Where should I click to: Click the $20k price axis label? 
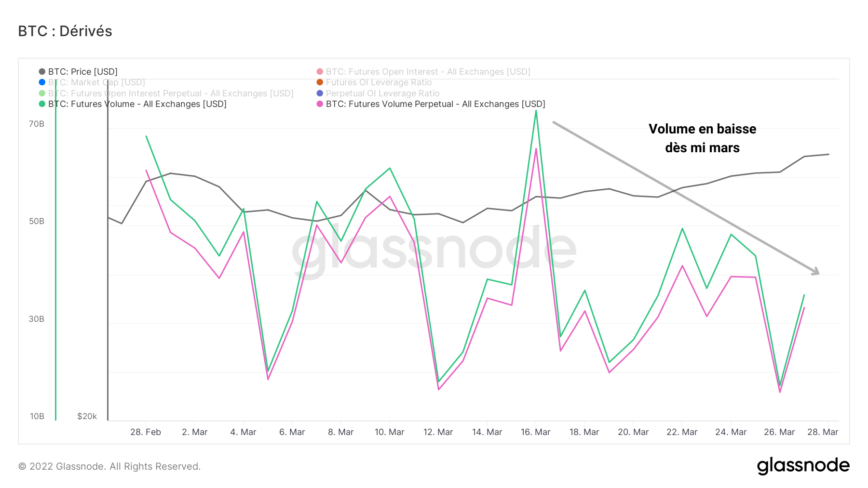pyautogui.click(x=87, y=416)
